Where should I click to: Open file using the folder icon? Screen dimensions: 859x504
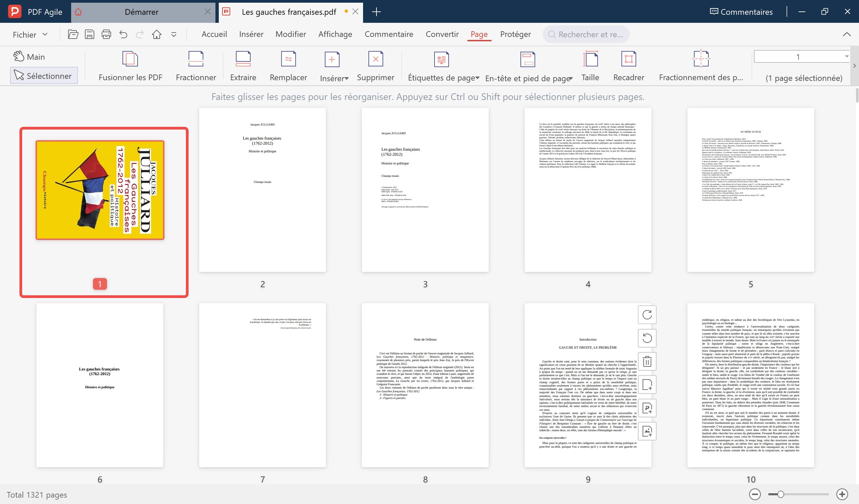73,35
